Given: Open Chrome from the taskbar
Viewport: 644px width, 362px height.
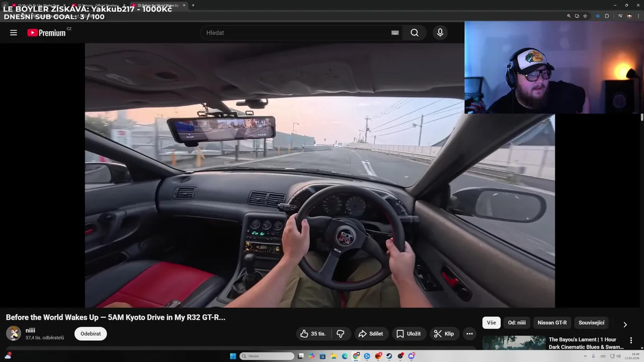Looking at the screenshot, I should pyautogui.click(x=356, y=356).
